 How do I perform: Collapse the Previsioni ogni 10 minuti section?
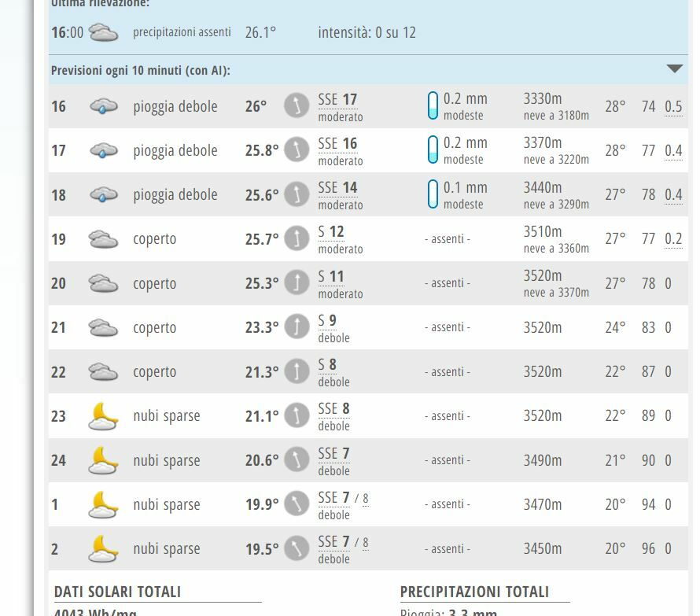tap(673, 69)
